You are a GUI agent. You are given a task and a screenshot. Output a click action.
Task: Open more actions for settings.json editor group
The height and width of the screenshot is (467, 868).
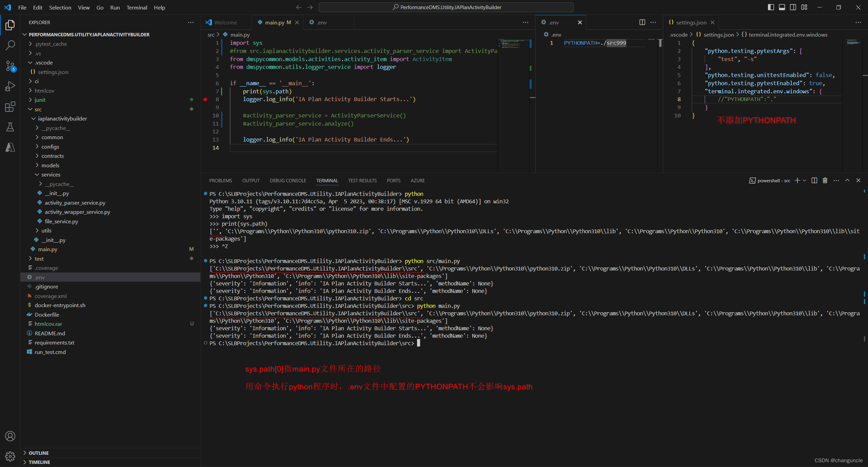(858, 22)
